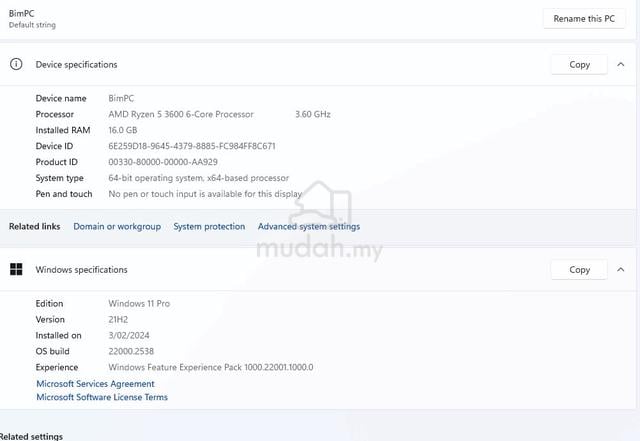Click the Product ID label
640x441 pixels.
point(56,162)
